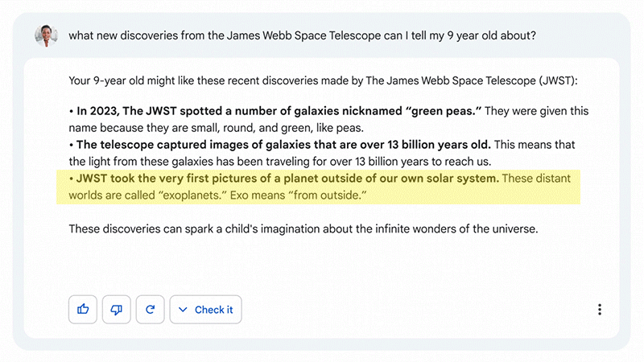Click the intro line mentioning "Your 9-year old"
The image size is (644, 362).
(x=323, y=80)
